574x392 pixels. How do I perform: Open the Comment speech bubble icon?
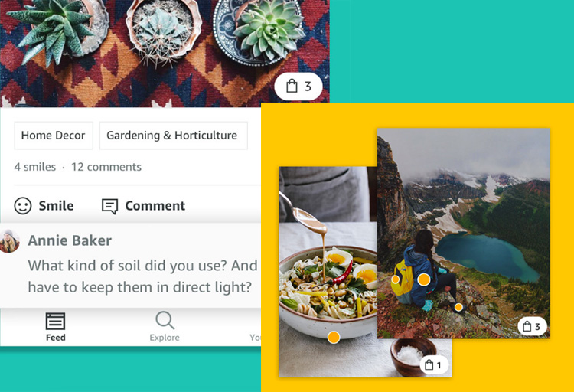109,206
